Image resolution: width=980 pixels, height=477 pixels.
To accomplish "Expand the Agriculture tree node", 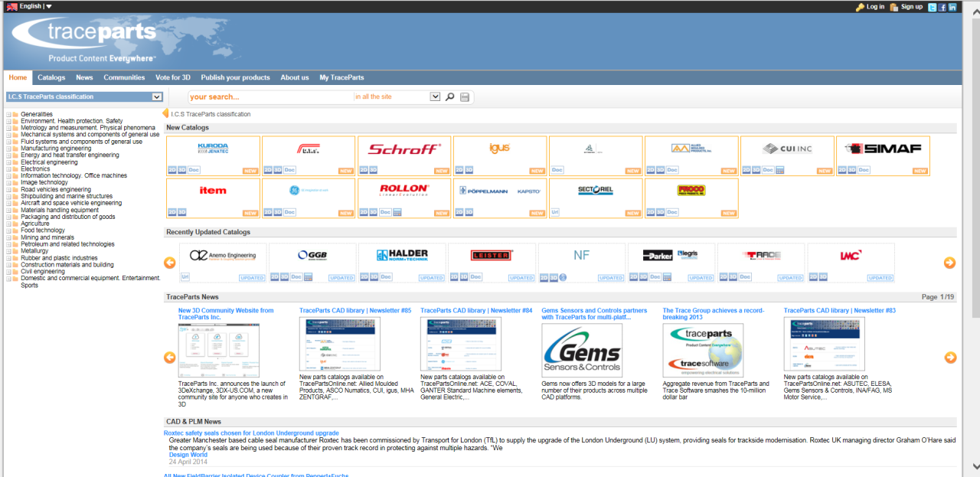I will [8, 224].
